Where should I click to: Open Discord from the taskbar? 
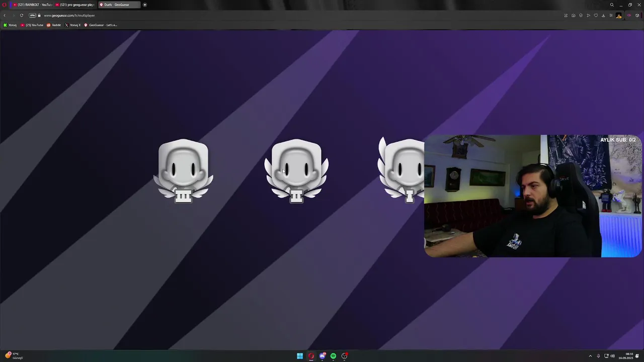click(x=323, y=356)
